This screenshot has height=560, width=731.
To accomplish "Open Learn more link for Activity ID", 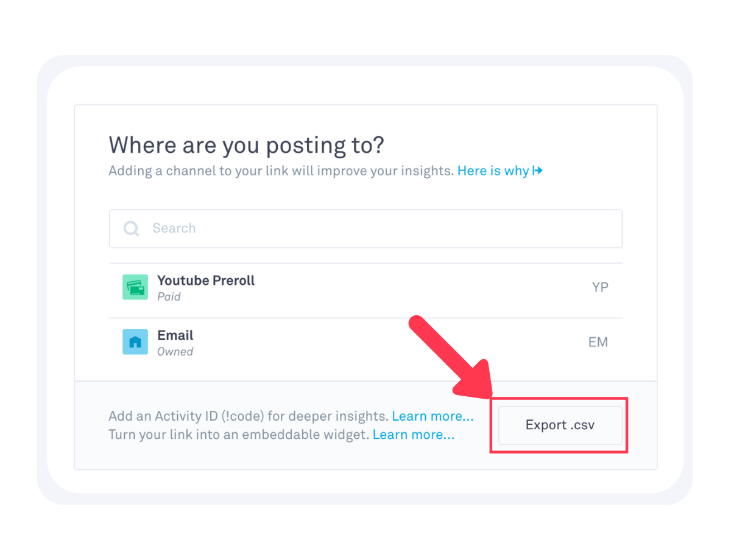I will tap(433, 416).
